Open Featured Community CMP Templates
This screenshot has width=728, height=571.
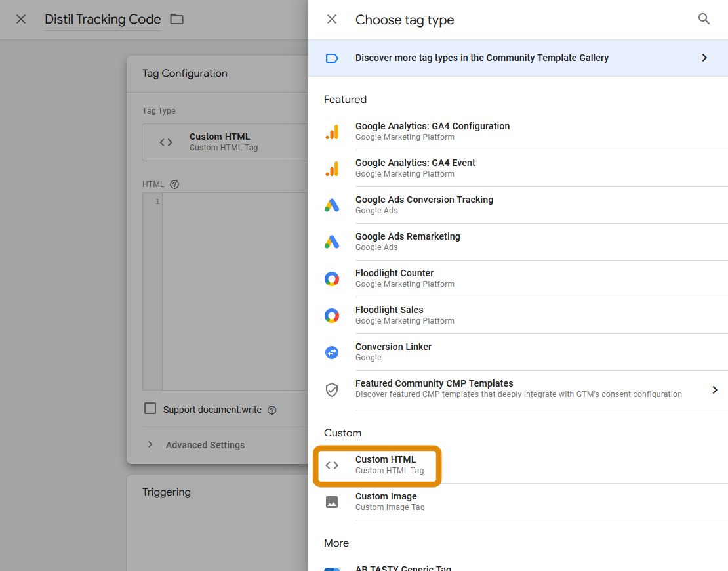click(x=518, y=390)
